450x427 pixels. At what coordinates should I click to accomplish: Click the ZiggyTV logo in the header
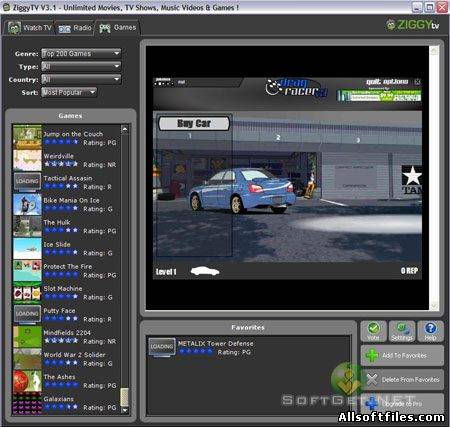tap(413, 25)
